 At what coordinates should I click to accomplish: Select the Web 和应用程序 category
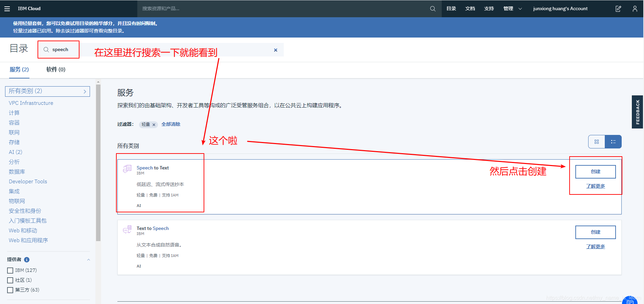point(28,240)
